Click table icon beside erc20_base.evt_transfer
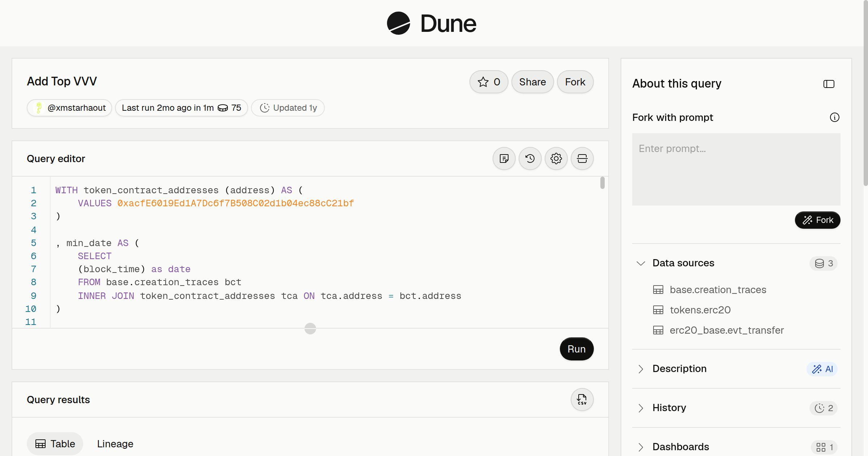Viewport: 868px width, 456px height. (658, 330)
